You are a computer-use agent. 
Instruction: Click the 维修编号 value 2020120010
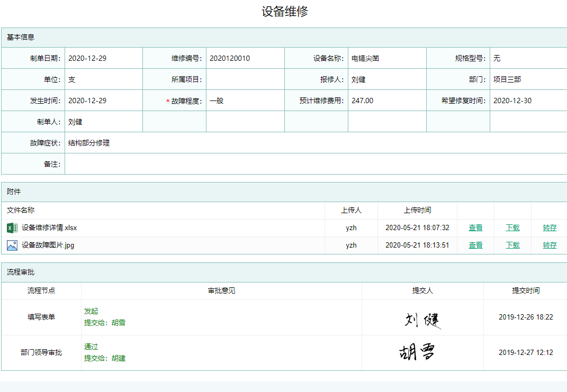tap(230, 58)
